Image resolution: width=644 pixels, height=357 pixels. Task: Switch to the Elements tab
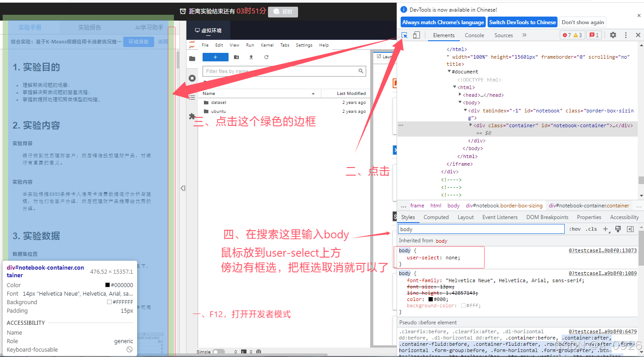(444, 35)
